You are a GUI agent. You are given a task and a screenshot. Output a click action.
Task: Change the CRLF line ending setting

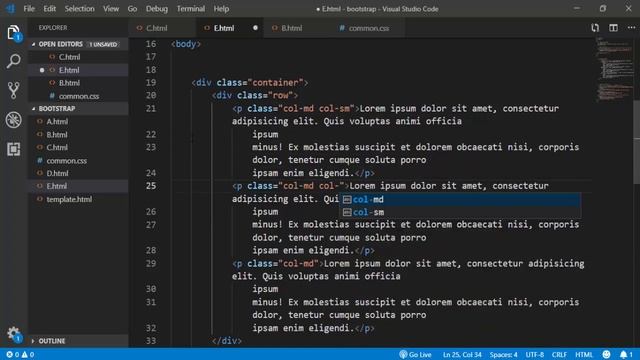(559, 354)
